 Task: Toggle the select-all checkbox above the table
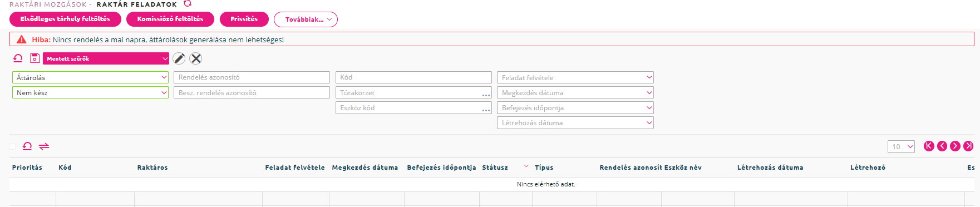(13, 146)
